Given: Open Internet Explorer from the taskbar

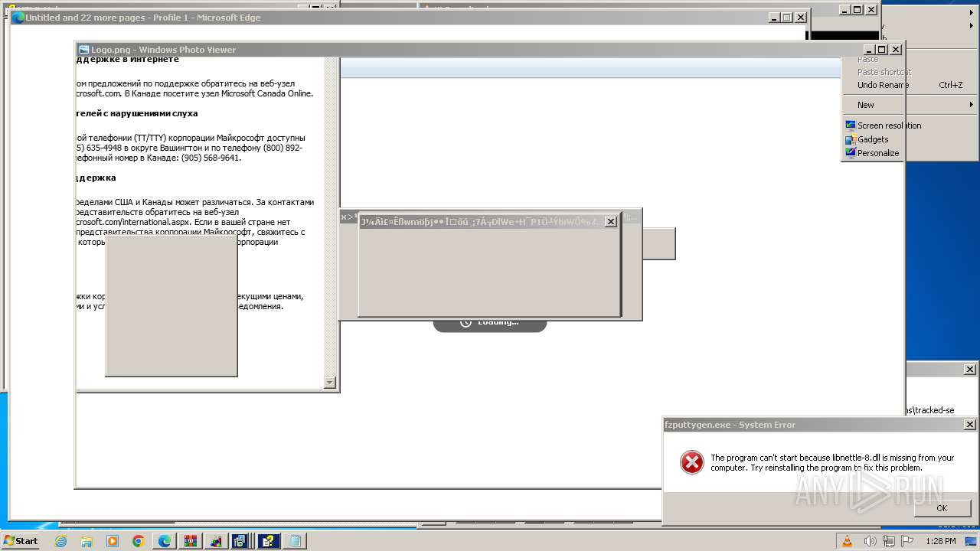Looking at the screenshot, I should tap(61, 541).
